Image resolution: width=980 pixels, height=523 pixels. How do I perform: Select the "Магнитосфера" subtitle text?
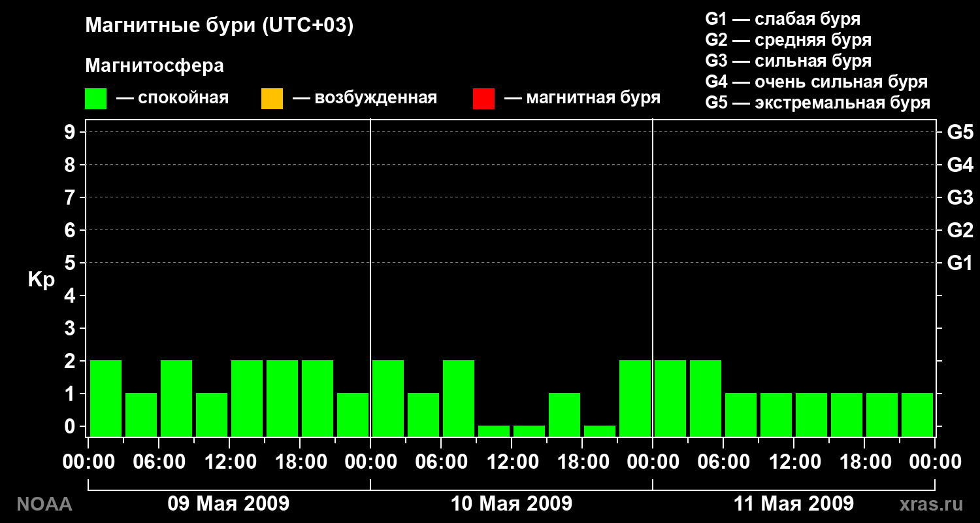pos(155,66)
